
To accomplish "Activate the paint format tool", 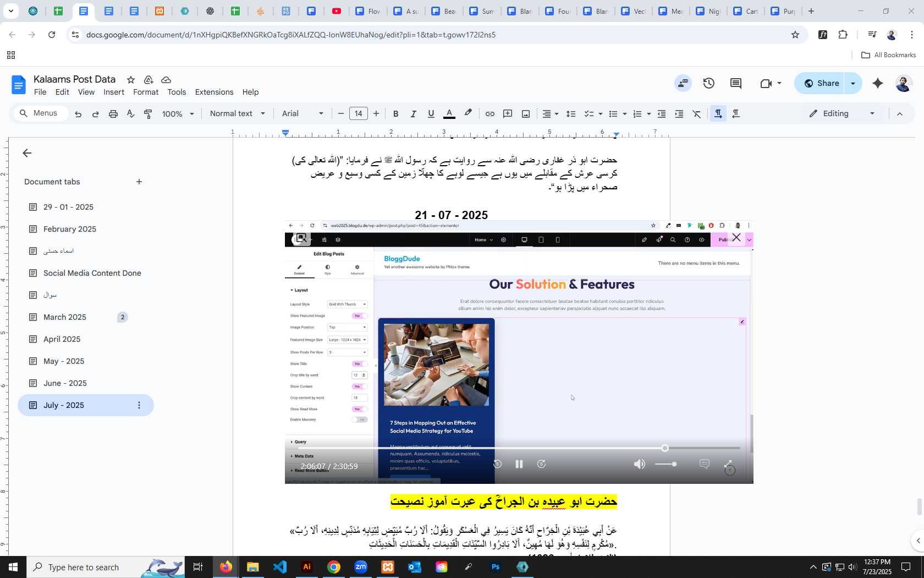I will tap(148, 114).
